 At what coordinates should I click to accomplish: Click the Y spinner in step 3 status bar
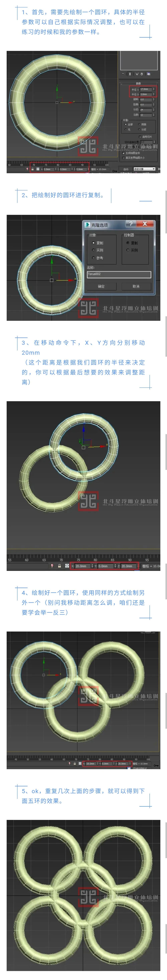pos(115,566)
